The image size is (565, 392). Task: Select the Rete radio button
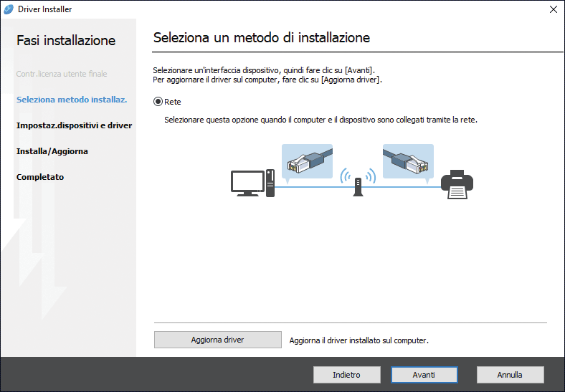pos(158,102)
